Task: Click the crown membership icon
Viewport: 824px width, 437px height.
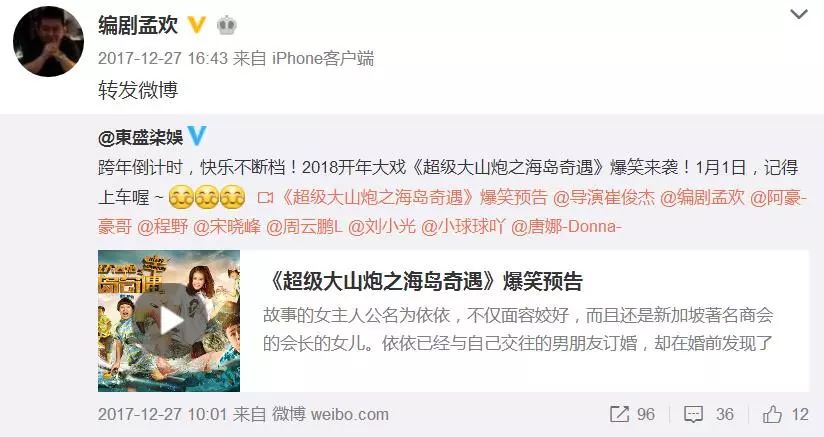Action: point(226,25)
